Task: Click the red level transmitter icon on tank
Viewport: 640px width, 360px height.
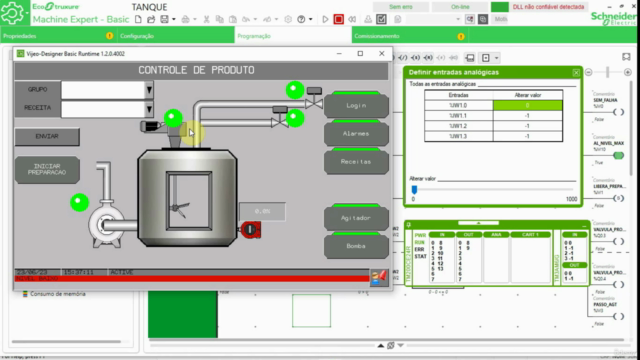Action: 251,230
